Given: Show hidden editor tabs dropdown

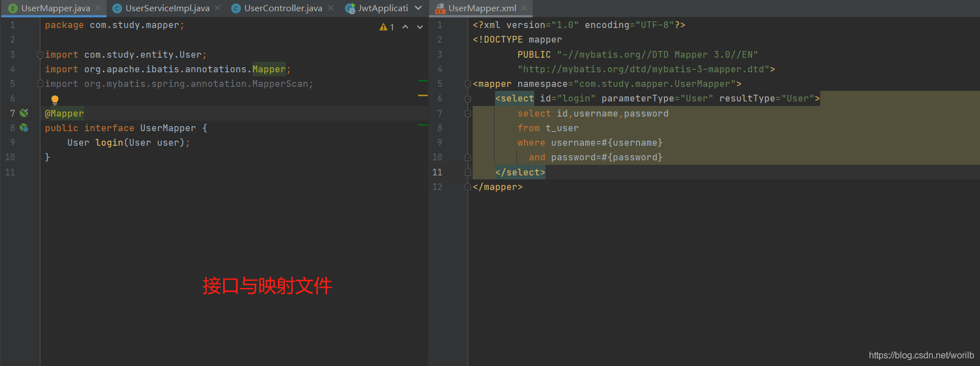Looking at the screenshot, I should point(418,8).
